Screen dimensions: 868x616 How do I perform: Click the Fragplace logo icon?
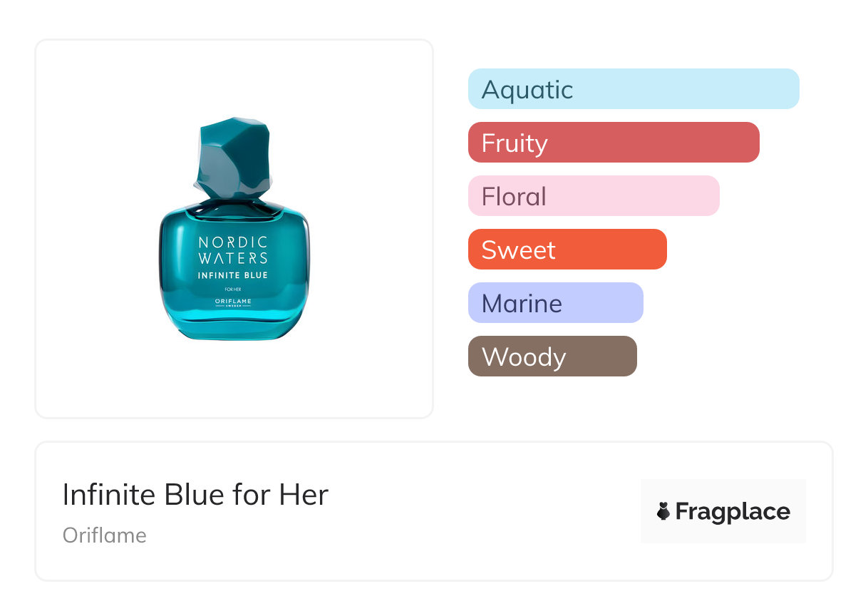click(x=663, y=511)
